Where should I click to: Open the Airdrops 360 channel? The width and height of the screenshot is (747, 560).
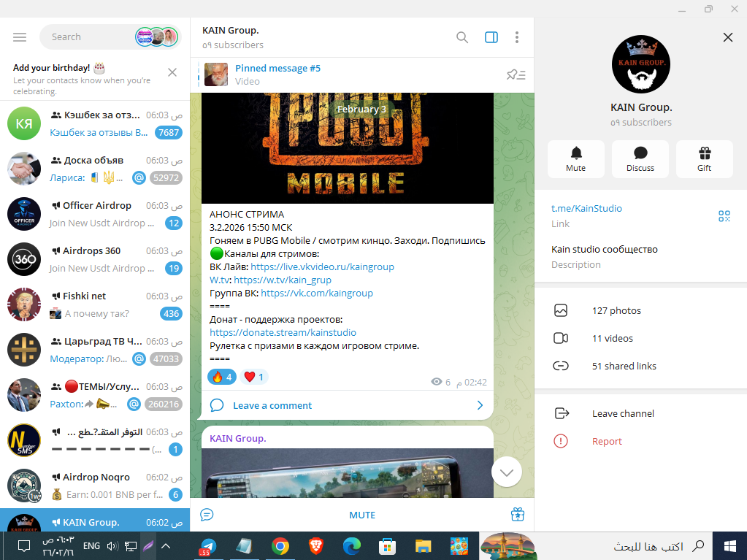pyautogui.click(x=95, y=259)
